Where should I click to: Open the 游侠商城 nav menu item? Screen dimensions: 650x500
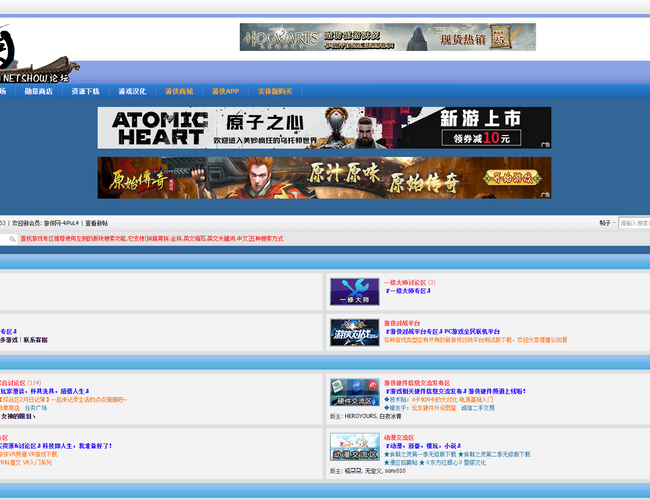tap(179, 91)
